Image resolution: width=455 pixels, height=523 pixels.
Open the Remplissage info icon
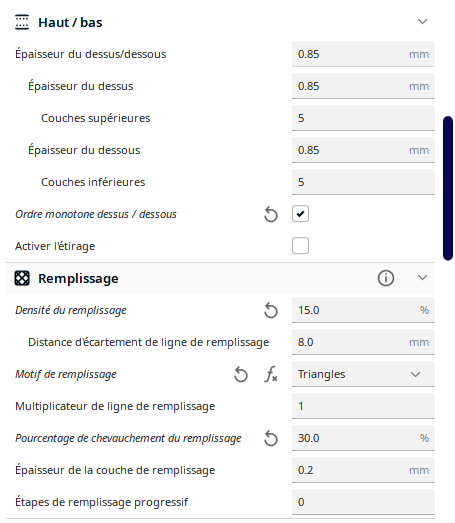(x=386, y=278)
